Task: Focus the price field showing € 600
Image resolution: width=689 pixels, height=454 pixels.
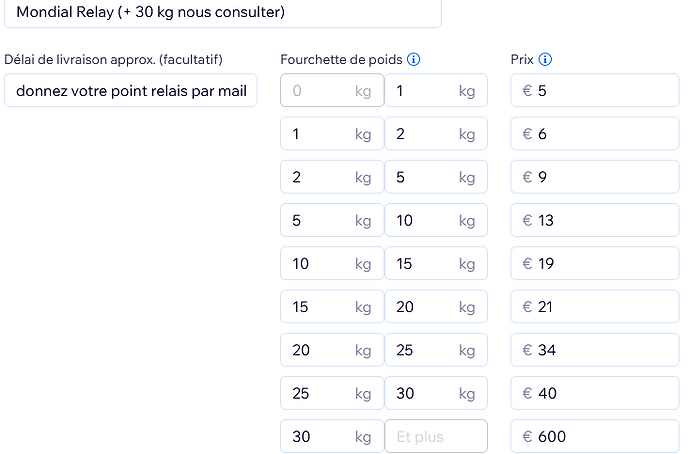Action: [x=595, y=437]
